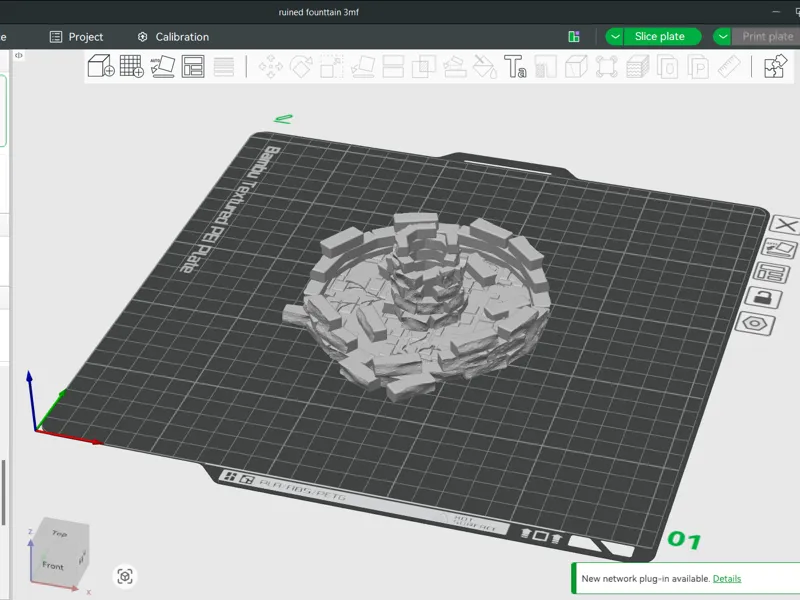
Task: Toggle perspective view cube-in-circle button
Action: pyautogui.click(x=125, y=577)
